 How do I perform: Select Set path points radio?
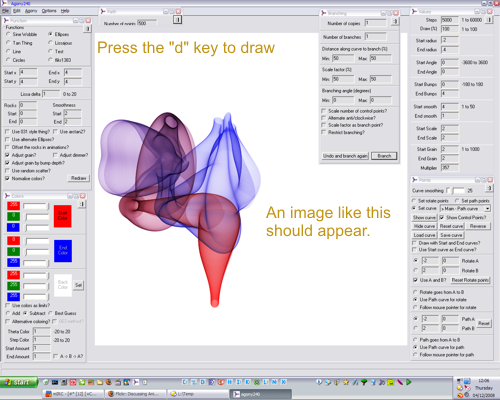(457, 201)
